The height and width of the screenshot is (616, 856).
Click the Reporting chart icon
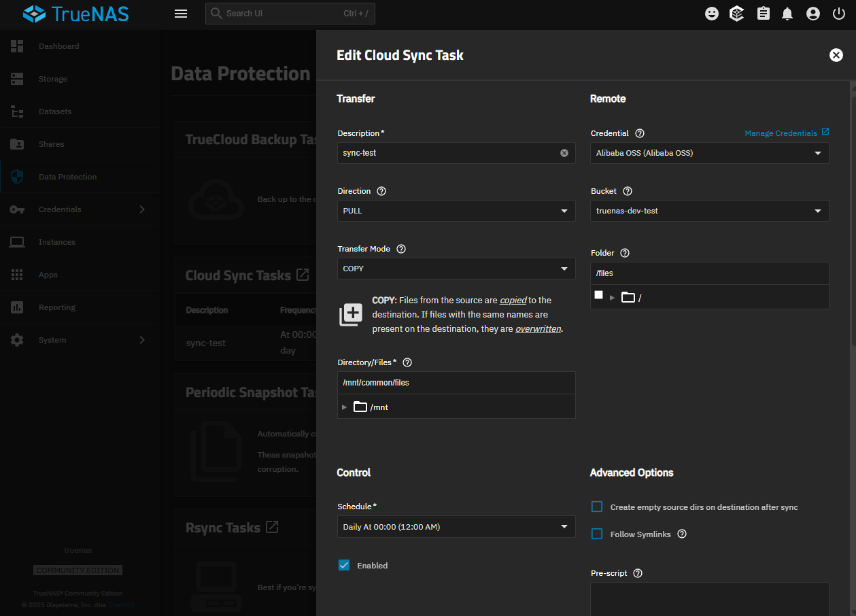click(17, 307)
